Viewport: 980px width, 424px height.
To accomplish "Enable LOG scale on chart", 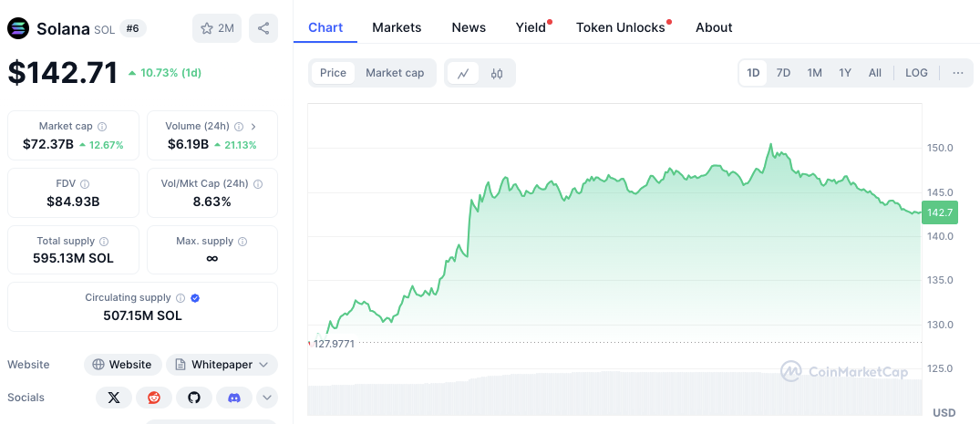I will click(x=916, y=73).
